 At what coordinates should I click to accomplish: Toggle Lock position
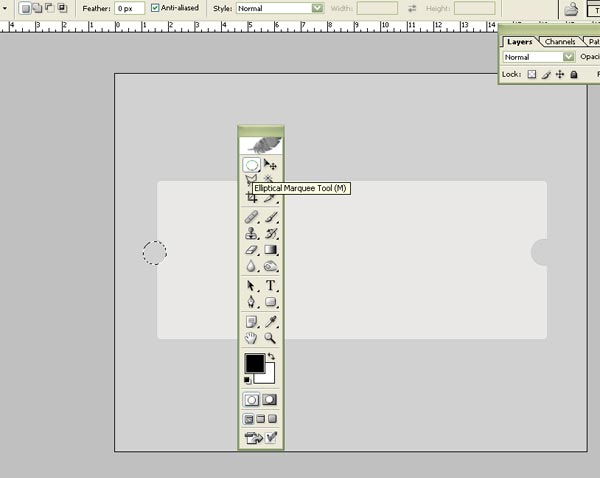point(560,74)
